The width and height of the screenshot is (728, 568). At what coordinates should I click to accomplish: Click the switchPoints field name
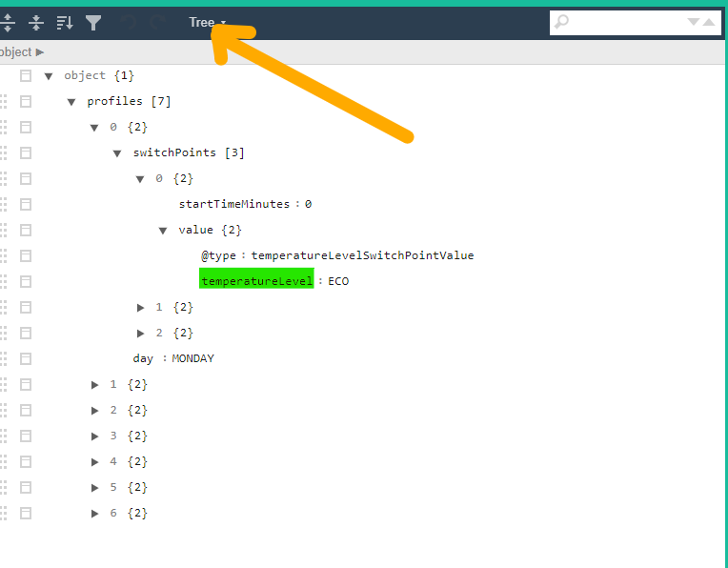point(174,152)
